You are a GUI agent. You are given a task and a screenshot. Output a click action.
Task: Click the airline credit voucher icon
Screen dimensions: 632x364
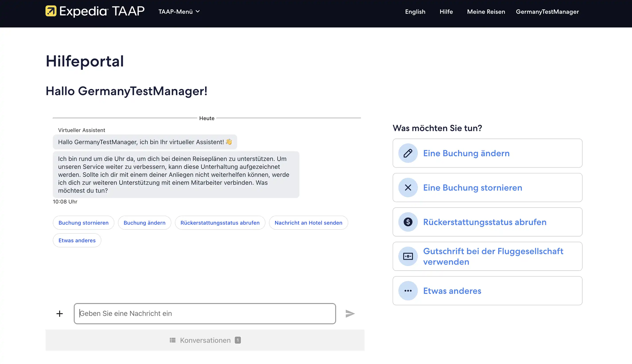tap(408, 256)
